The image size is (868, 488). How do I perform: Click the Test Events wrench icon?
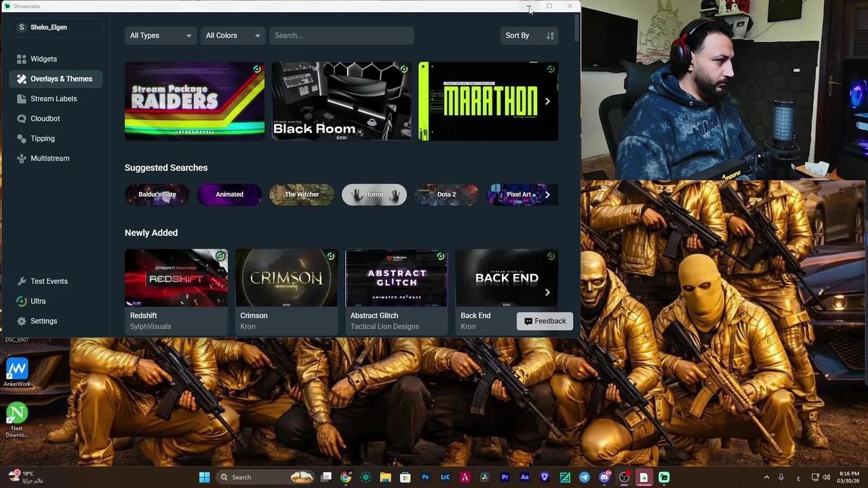click(22, 281)
